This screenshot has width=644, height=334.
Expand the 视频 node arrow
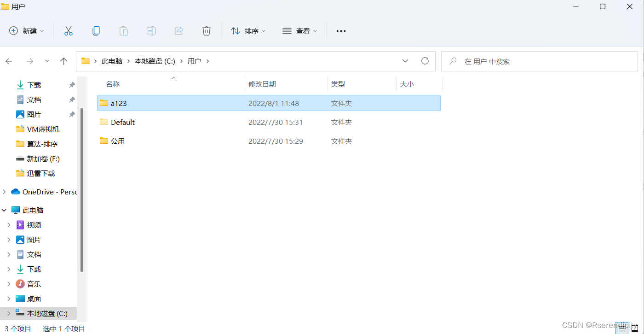[9, 225]
